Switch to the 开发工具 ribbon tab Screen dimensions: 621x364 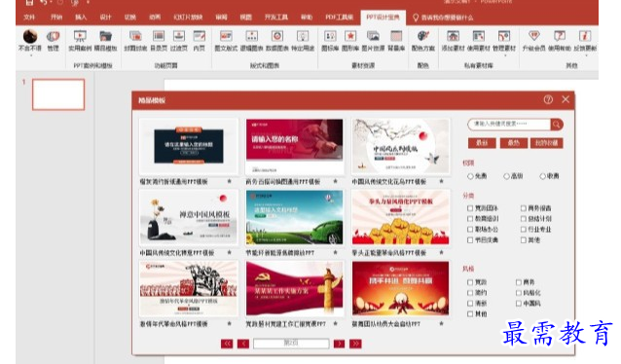pyautogui.click(x=276, y=18)
